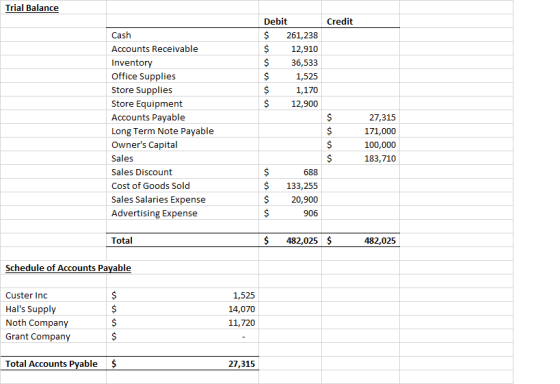Click the value 12,910 for Accounts Receivable
Viewport: 560px width, 384px height.
304,49
